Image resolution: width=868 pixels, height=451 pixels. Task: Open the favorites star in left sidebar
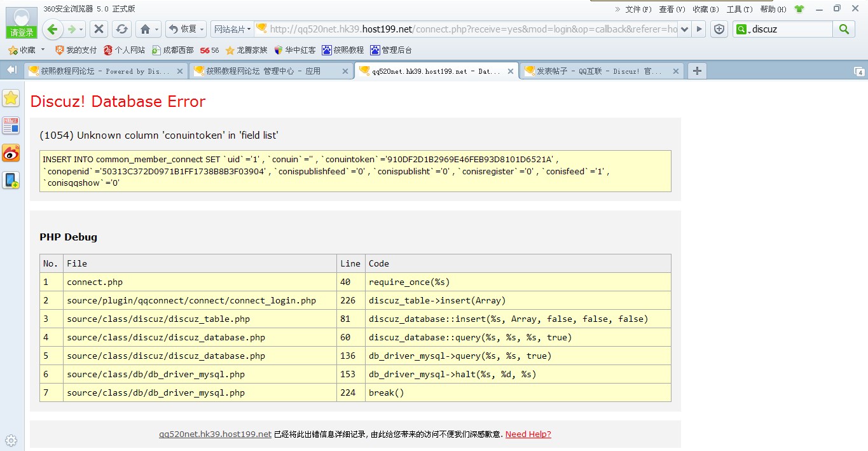coord(11,98)
